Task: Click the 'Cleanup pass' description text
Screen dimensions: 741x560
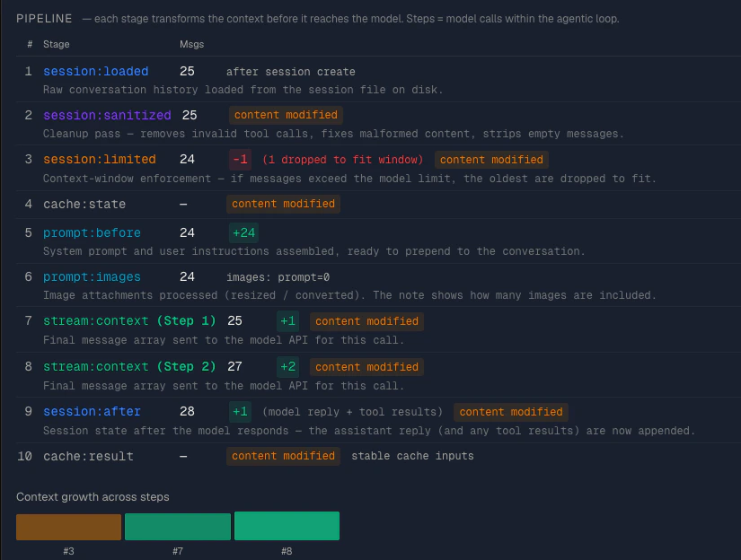Action: click(x=333, y=134)
